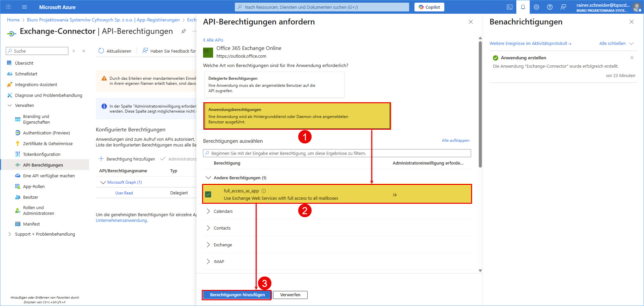Select Anwendungsberechtigungen option
Screen dimensions: 644x306
tap(297, 116)
